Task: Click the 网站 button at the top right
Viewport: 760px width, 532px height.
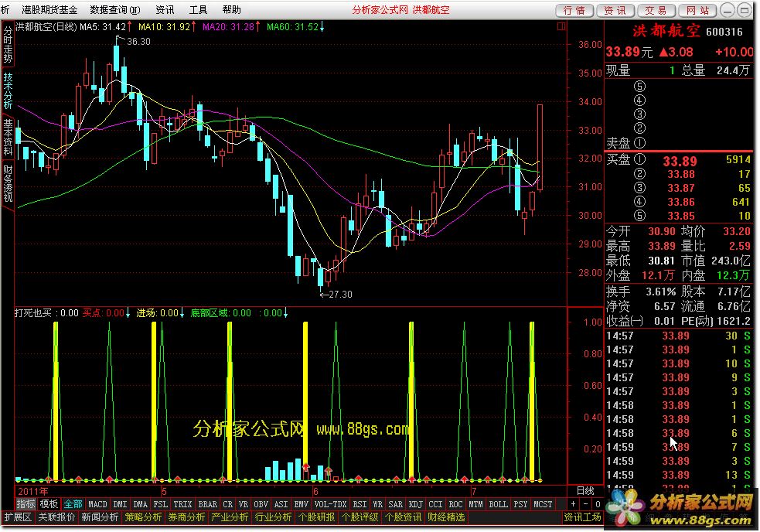Action: click(x=697, y=10)
